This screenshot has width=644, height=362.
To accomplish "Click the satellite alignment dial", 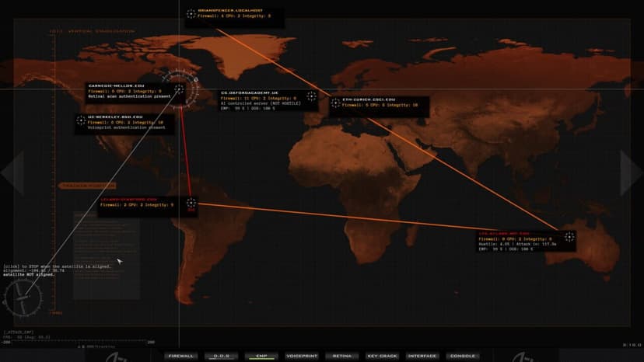I will 23,298.
